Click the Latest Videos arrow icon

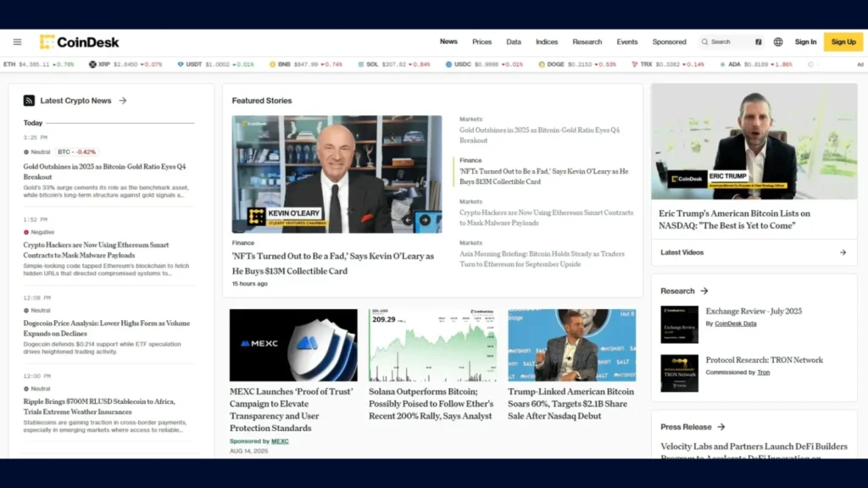coord(843,252)
